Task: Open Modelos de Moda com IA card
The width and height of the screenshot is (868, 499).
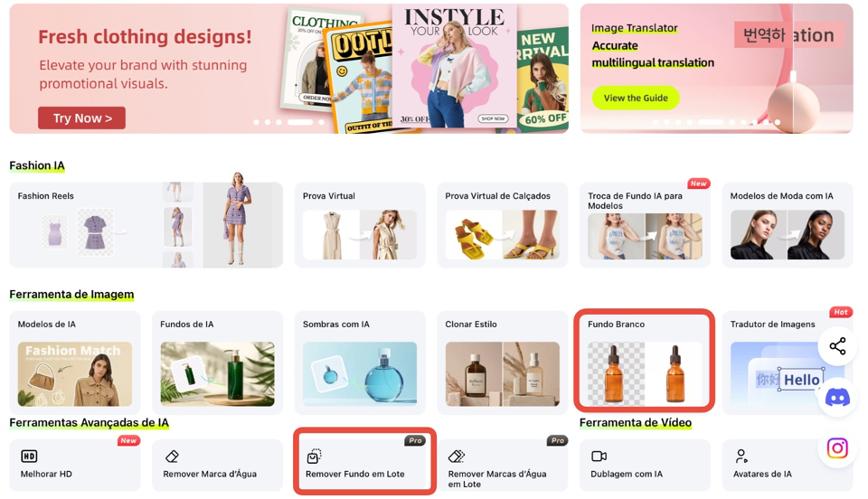Action: tap(788, 225)
